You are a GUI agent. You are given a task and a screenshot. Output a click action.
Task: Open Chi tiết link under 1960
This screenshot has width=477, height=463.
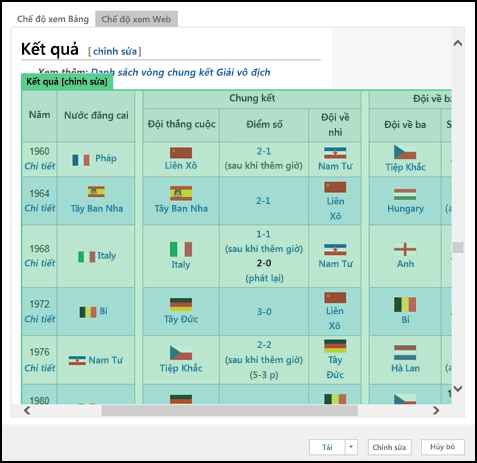[40, 166]
